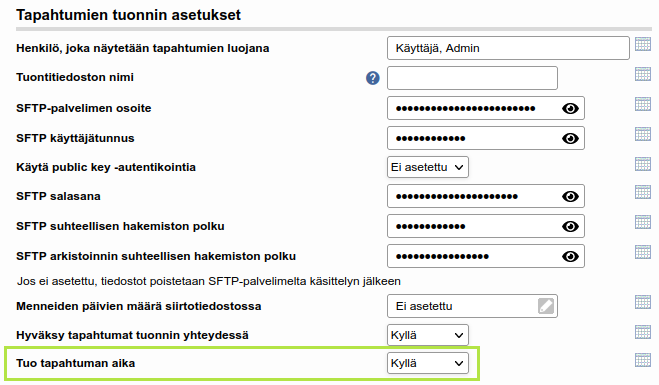
Task: Click the Tuontitiedoston nimi text field
Action: point(472,78)
